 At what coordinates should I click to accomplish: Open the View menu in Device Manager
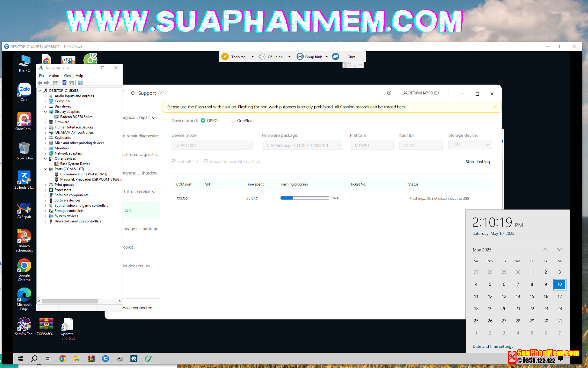[x=67, y=76]
